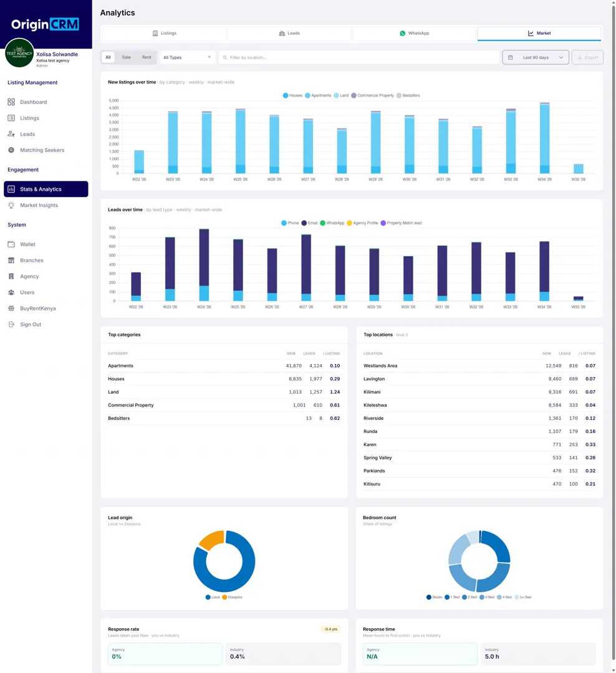Toggle Bedsitters legend entry
The image size is (616, 673).
tap(408, 96)
